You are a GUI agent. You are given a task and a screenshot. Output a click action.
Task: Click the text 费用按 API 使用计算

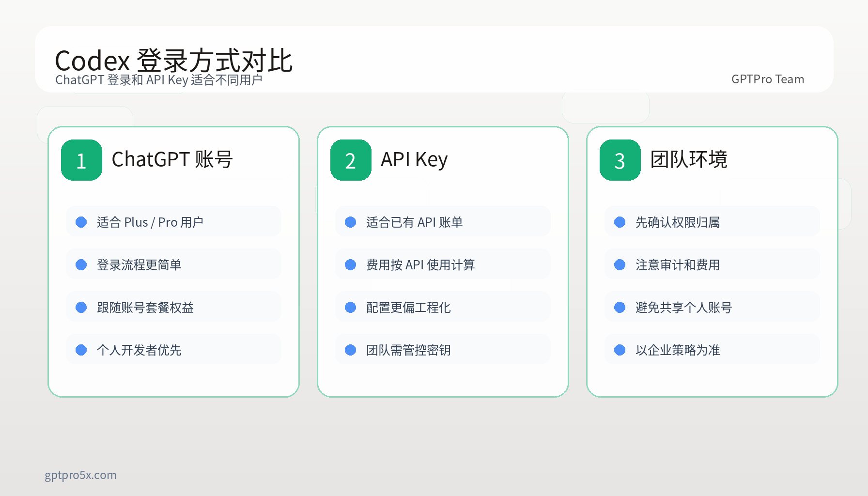(420, 265)
